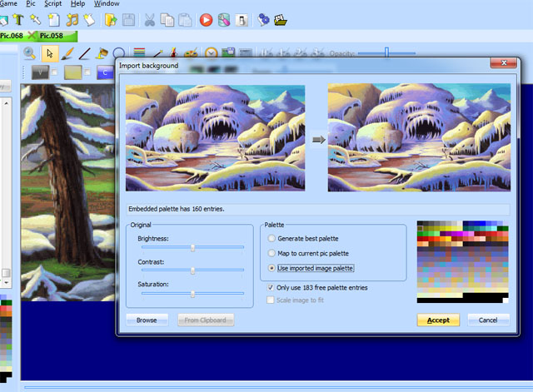
Task: Open the Pic menu
Action: click(31, 3)
